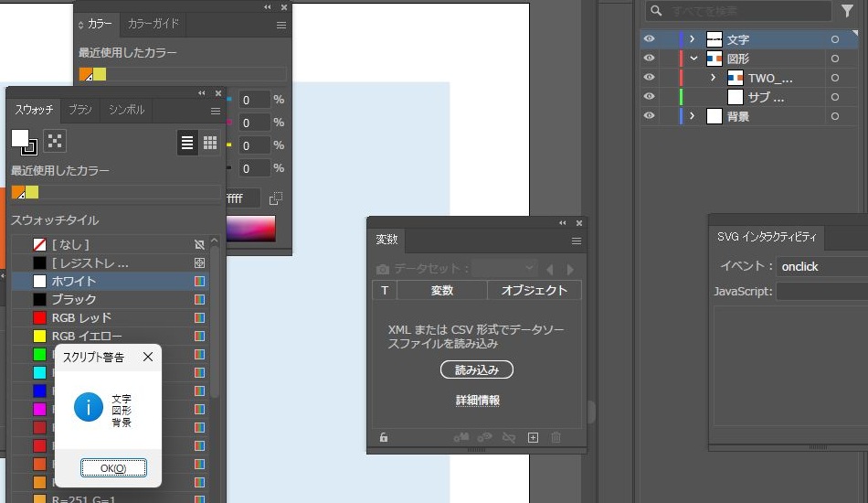Switch to the カラーガイド tab

(x=153, y=24)
